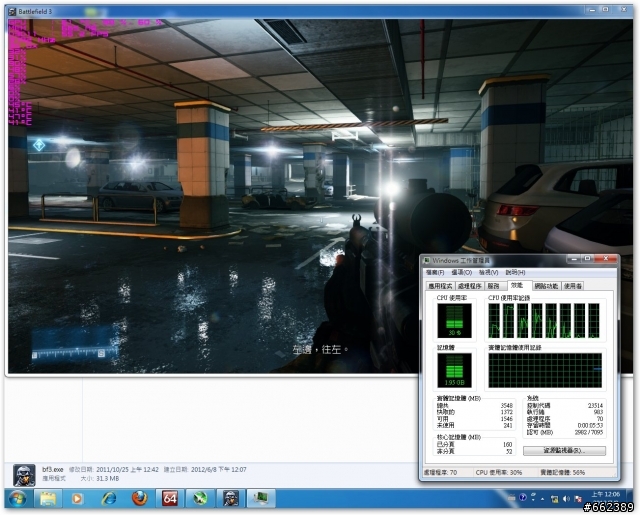Maximize the Task Manager window
Image resolution: width=640 pixels, height=515 pixels.
(587, 259)
